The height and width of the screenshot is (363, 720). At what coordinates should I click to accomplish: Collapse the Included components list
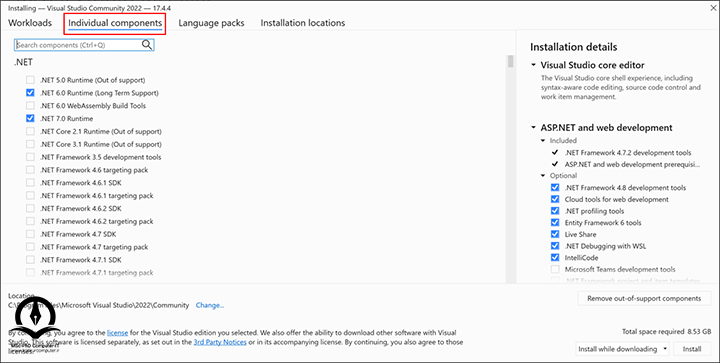[x=543, y=140]
